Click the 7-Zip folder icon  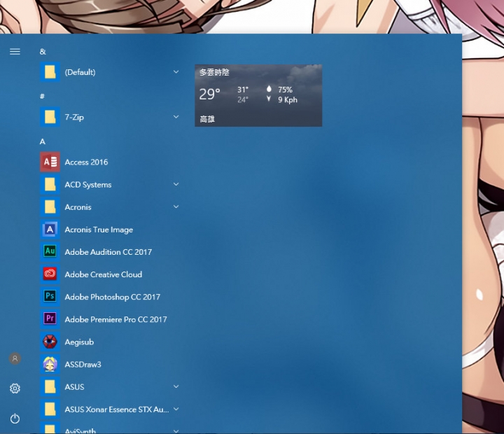[50, 117]
